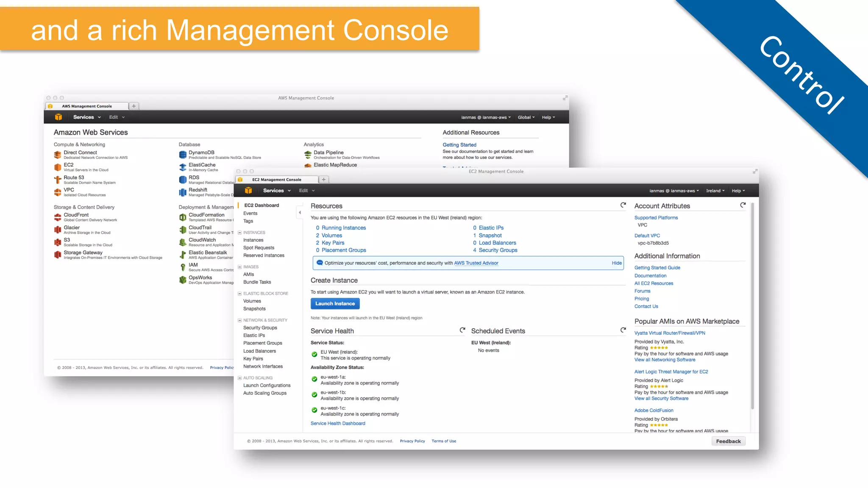The width and height of the screenshot is (868, 488).
Task: Open AWS Trusted Advisor link
Action: click(476, 263)
